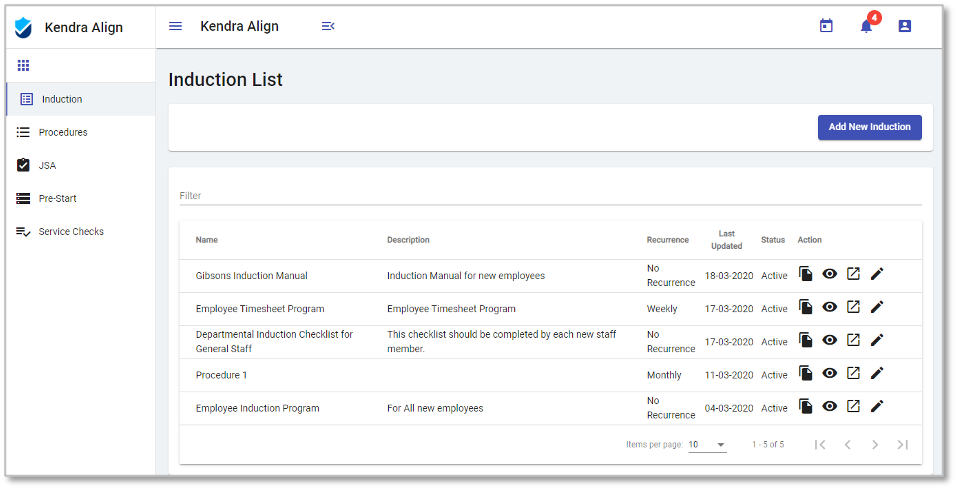
Task: Open the apps grid icon in sidebar
Action: pos(23,66)
